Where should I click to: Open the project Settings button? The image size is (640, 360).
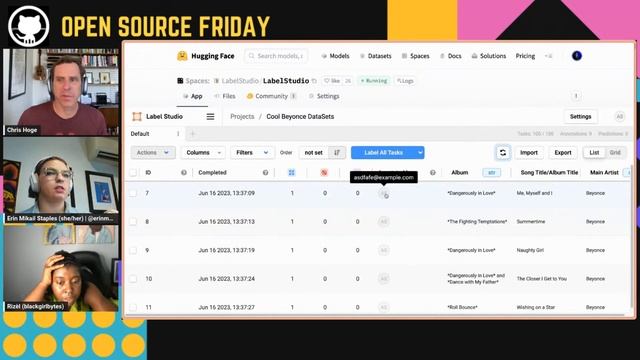click(x=580, y=117)
